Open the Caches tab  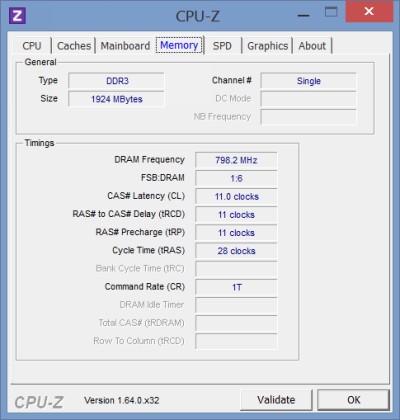(x=74, y=46)
